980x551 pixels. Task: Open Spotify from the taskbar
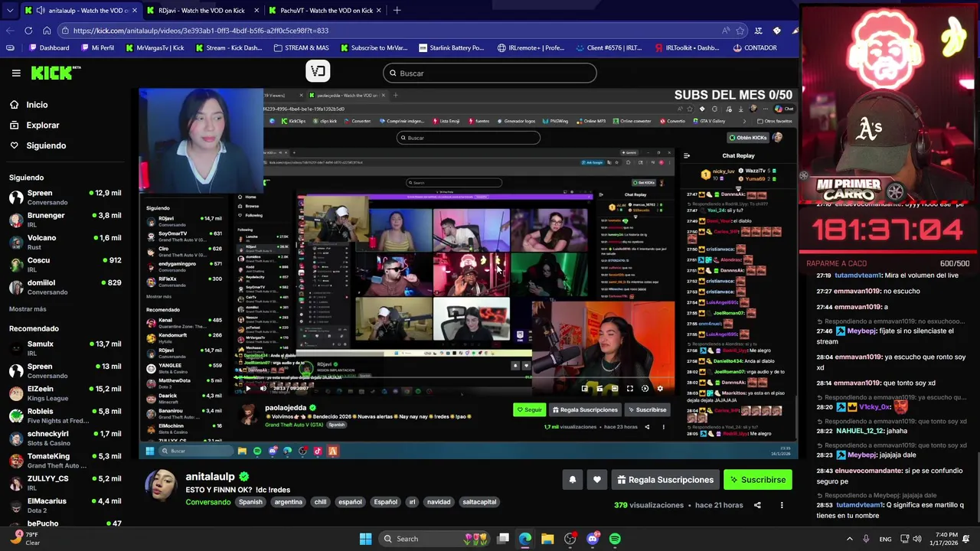(x=615, y=539)
